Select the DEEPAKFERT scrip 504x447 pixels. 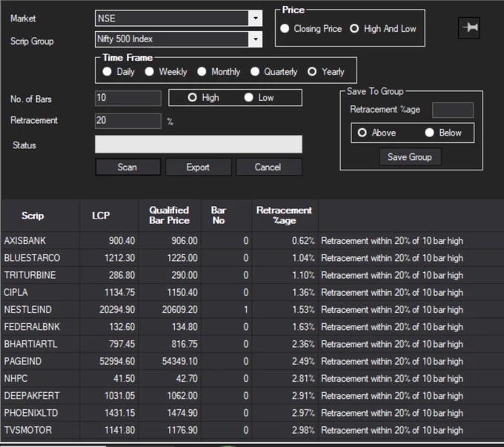(32, 396)
